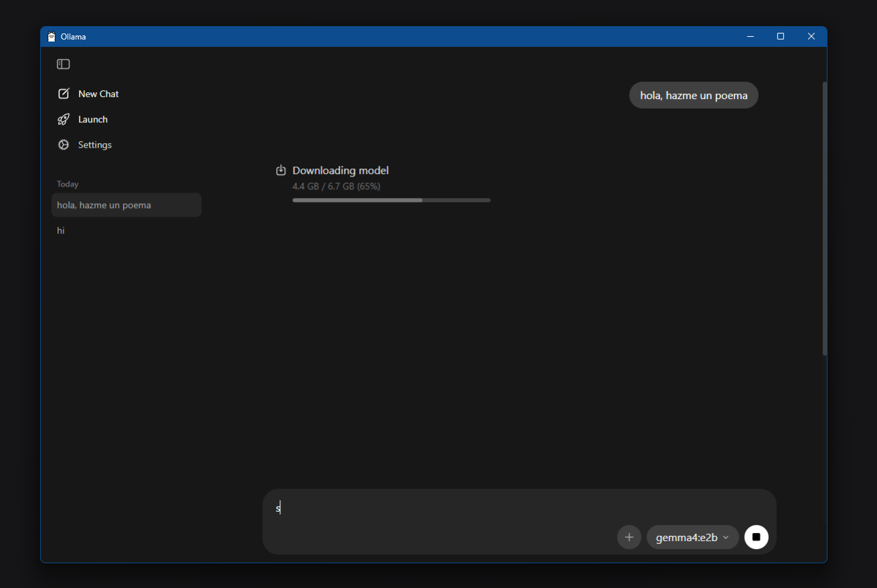Click the Launch sidebar entry
The height and width of the screenshot is (588, 877).
92,119
